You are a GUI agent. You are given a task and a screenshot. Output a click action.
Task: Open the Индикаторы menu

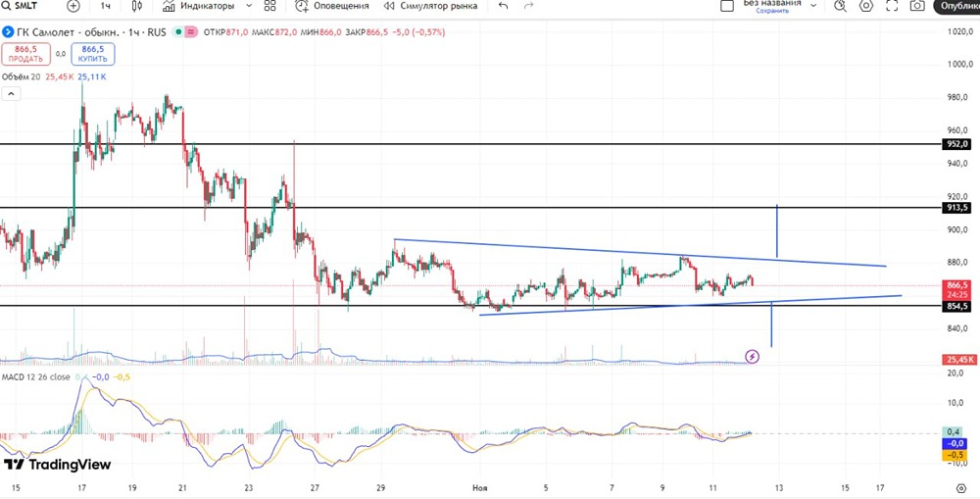click(198, 6)
